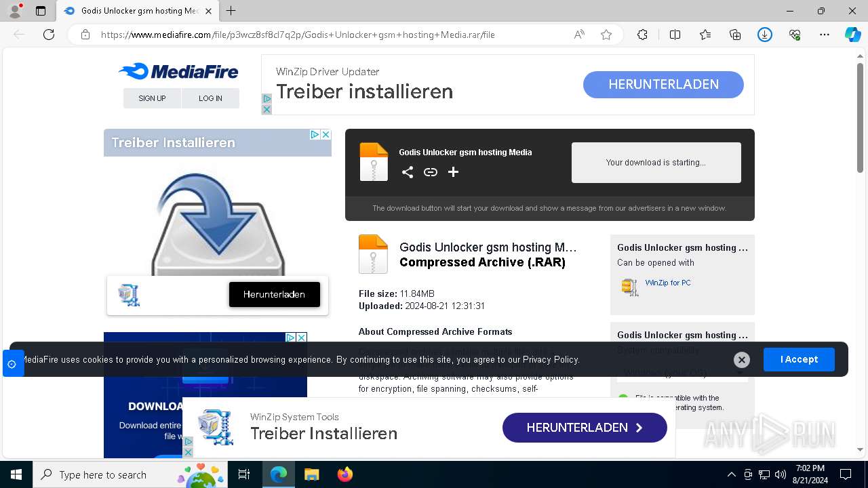Image resolution: width=868 pixels, height=488 pixels.
Task: Toggle split screen view icon
Action: pyautogui.click(x=675, y=35)
